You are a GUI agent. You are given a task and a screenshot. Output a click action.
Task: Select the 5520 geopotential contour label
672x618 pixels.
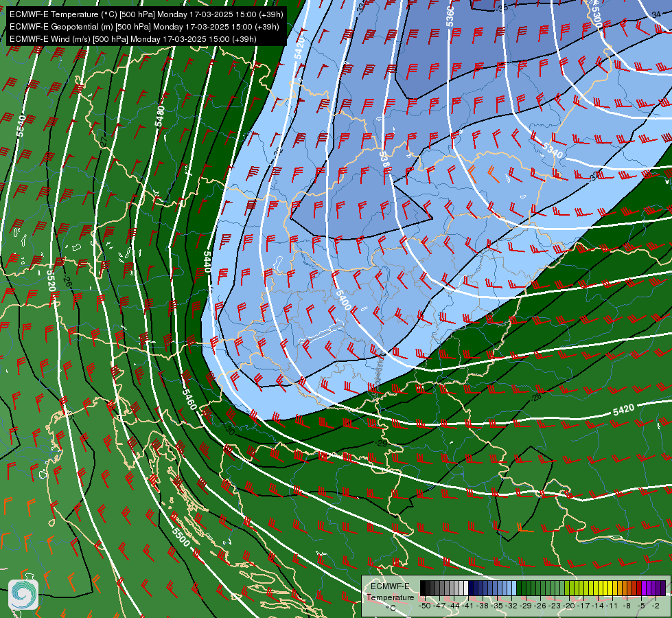point(51,280)
